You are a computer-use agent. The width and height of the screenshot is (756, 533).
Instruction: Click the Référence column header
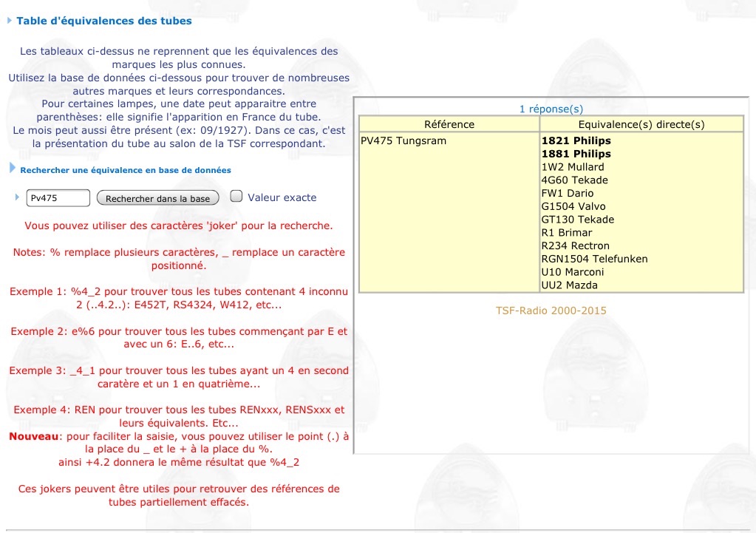click(x=449, y=124)
